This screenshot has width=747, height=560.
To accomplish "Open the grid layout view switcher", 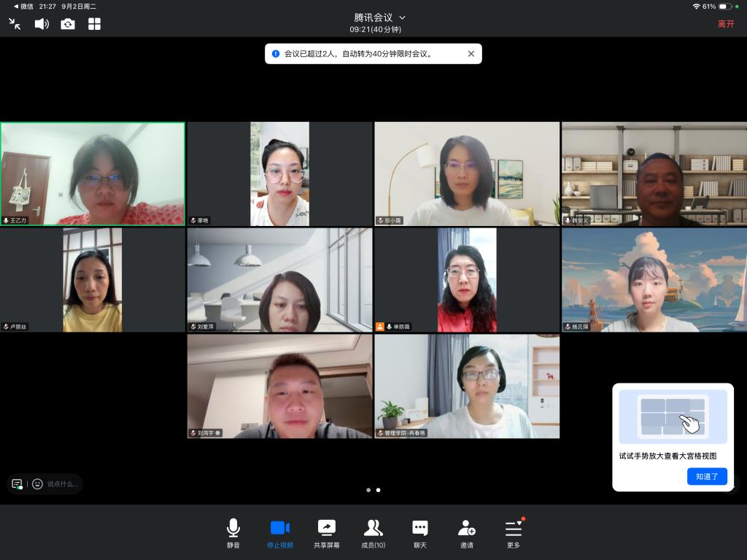I will [x=95, y=24].
